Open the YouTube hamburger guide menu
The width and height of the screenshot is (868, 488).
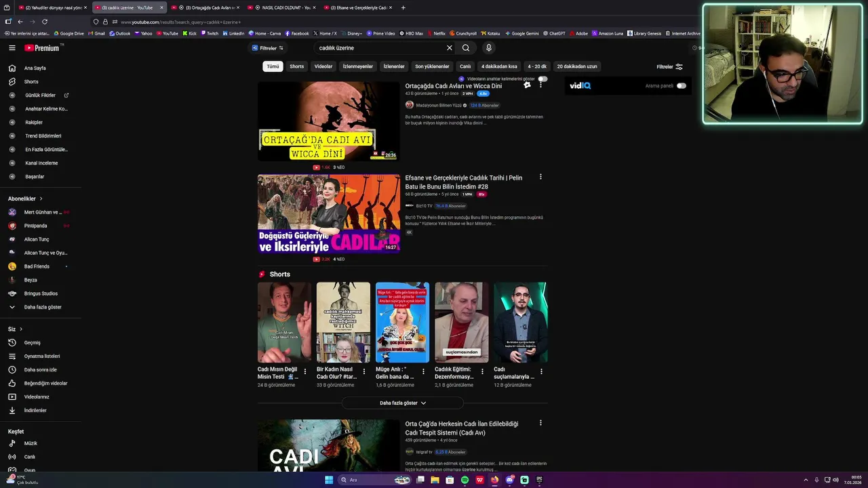12,48
